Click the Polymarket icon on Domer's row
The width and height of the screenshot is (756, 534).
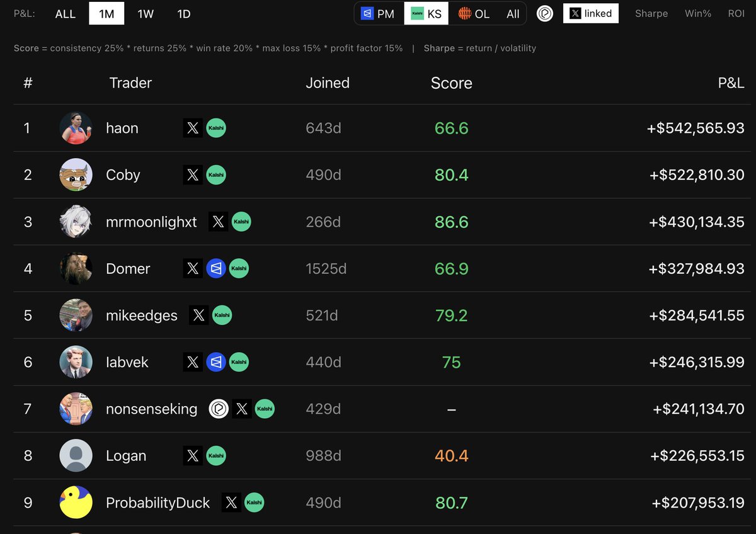click(x=215, y=268)
